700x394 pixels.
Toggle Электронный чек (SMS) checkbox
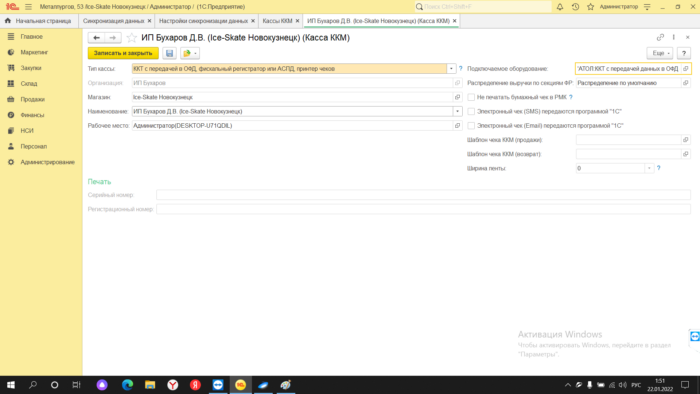pyautogui.click(x=471, y=112)
